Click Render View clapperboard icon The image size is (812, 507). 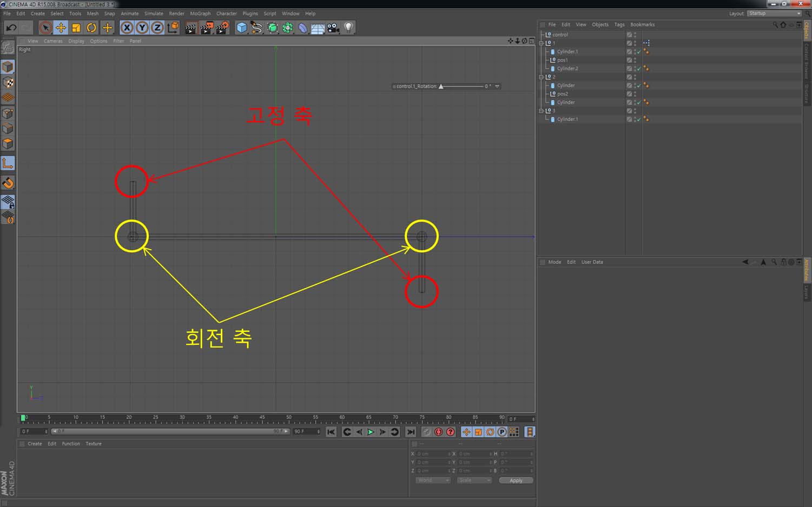[190, 28]
